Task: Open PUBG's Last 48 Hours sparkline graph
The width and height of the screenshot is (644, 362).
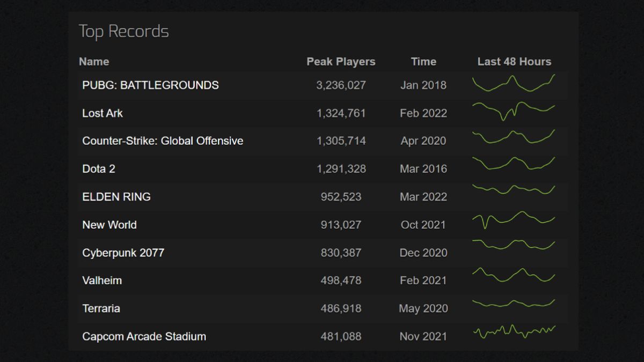Action: tap(514, 84)
